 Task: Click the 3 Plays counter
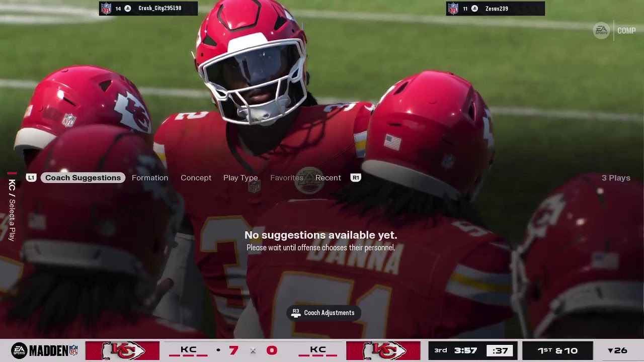click(616, 178)
